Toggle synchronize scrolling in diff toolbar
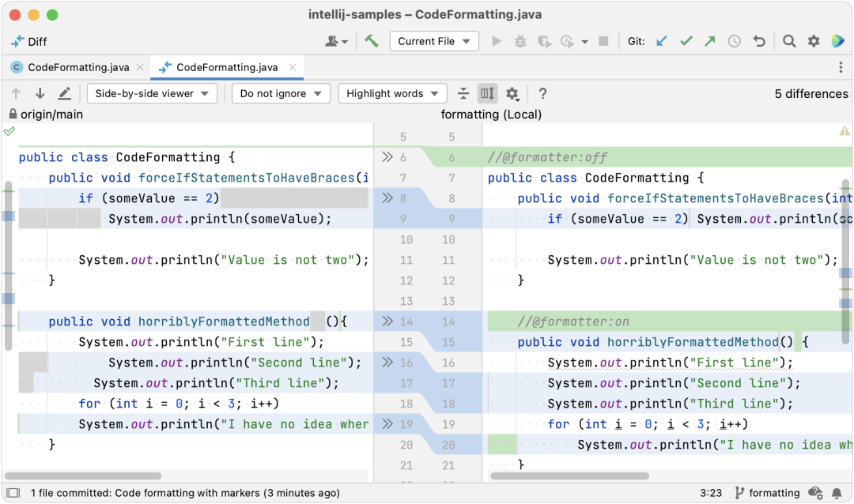This screenshot has width=854, height=504. click(x=487, y=94)
